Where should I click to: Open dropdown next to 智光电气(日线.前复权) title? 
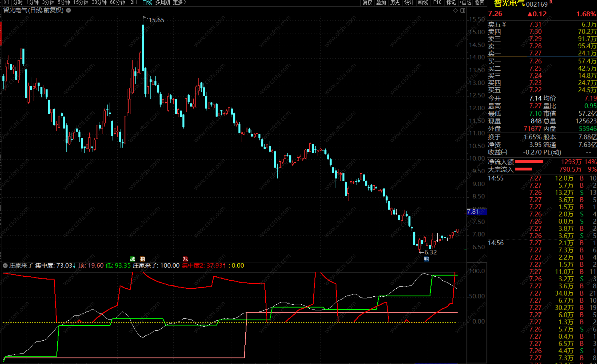pyautogui.click(x=69, y=10)
